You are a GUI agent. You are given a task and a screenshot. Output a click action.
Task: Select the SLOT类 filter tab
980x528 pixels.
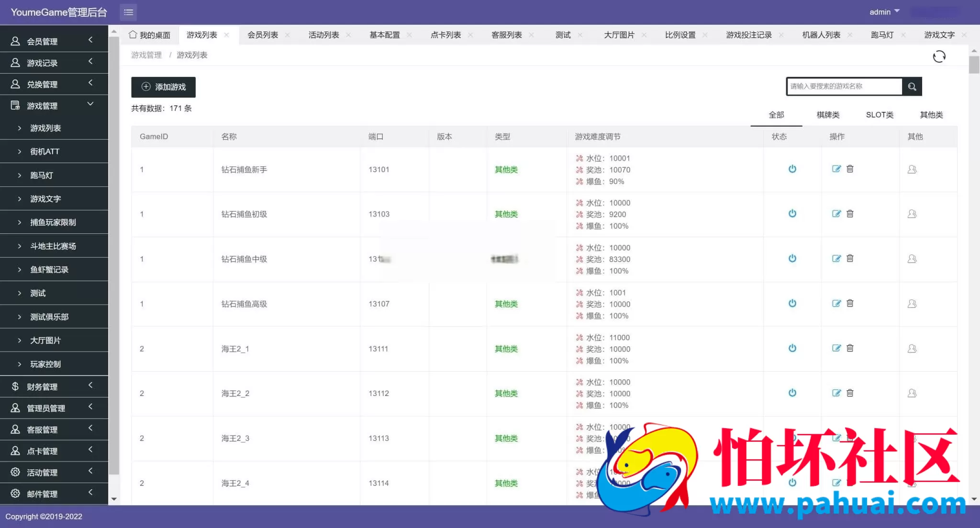point(880,115)
